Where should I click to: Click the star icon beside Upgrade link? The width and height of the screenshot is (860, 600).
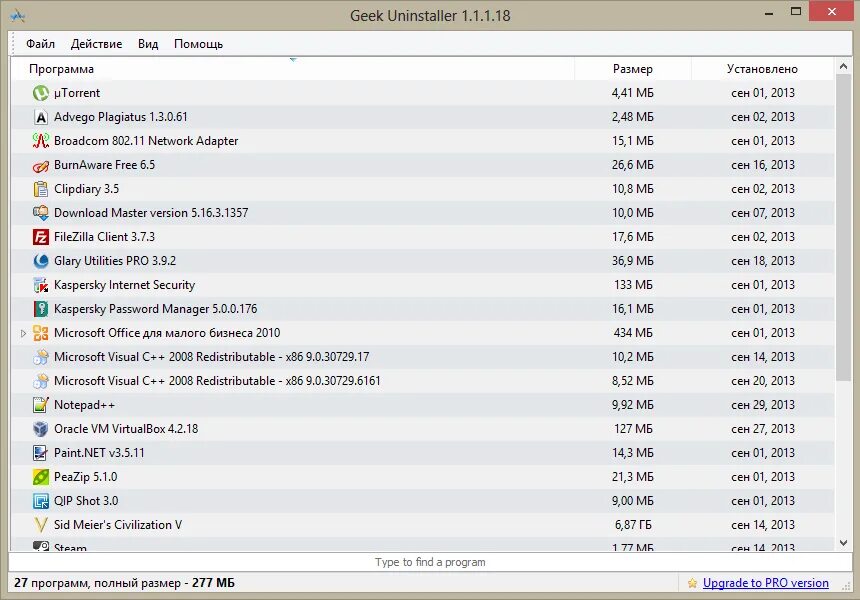(692, 583)
